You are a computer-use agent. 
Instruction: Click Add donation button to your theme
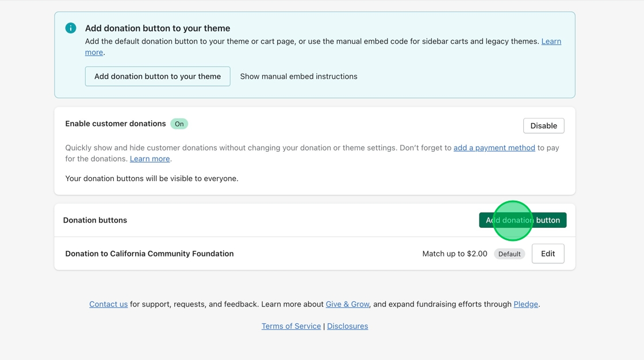(x=158, y=76)
